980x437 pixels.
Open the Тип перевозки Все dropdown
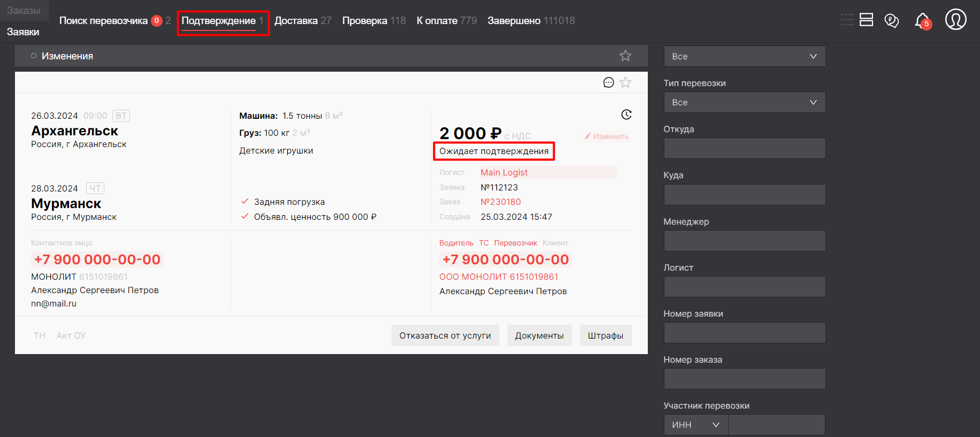coord(745,102)
